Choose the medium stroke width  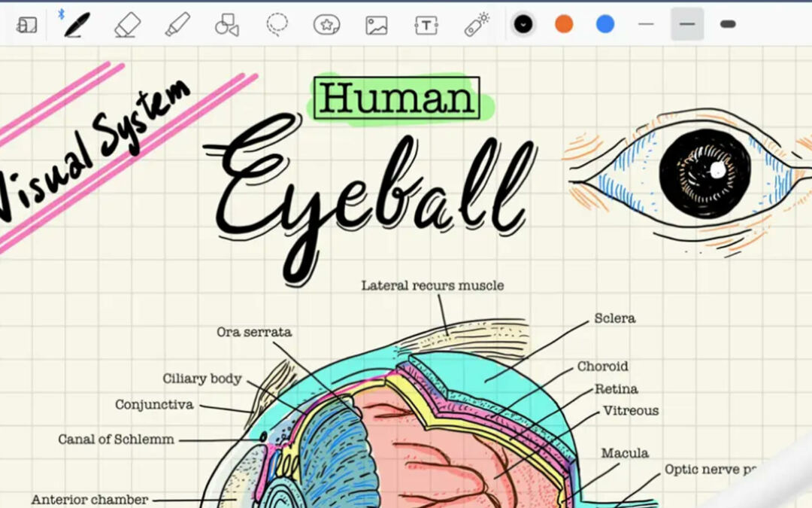pos(687,24)
